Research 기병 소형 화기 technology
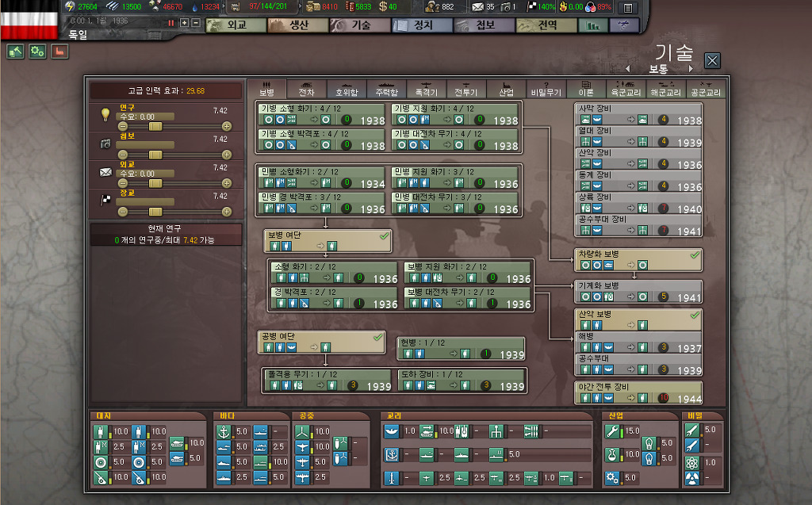The width and height of the screenshot is (812, 505). 323,115
